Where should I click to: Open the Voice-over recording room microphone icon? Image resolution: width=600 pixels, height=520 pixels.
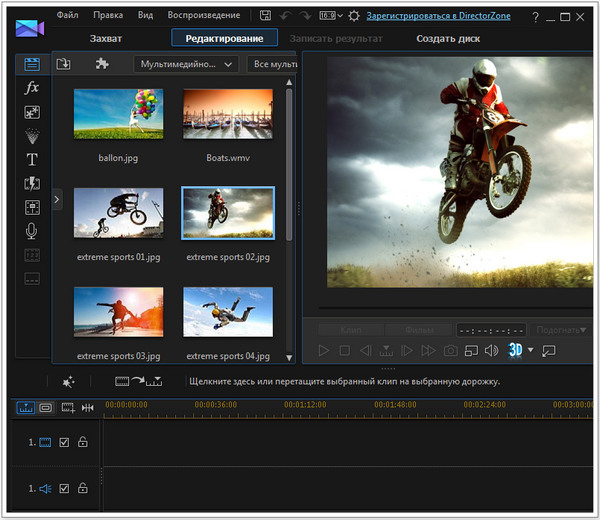pos(32,231)
